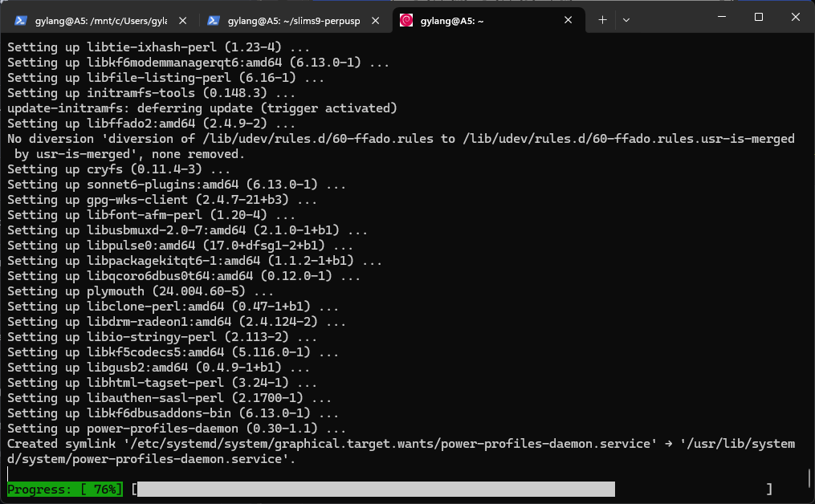The image size is (815, 504).
Task: Click the 'update-initramfs: deferring update' line
Action: (202, 108)
